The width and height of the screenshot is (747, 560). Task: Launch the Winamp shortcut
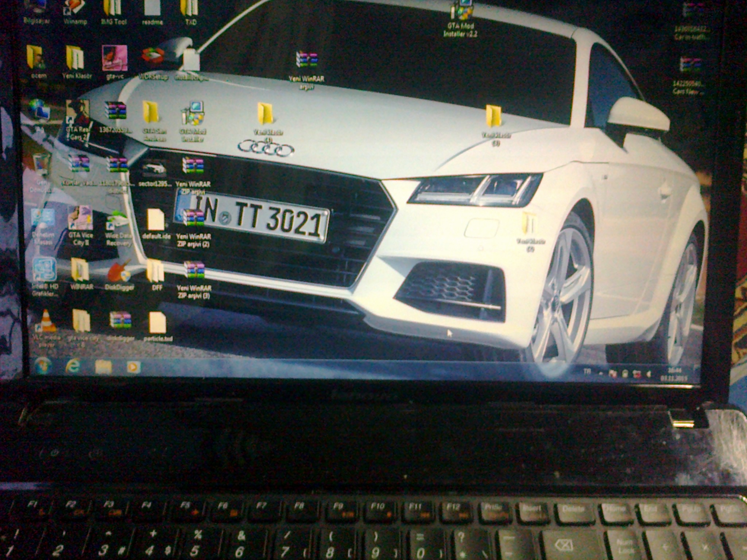(75, 12)
